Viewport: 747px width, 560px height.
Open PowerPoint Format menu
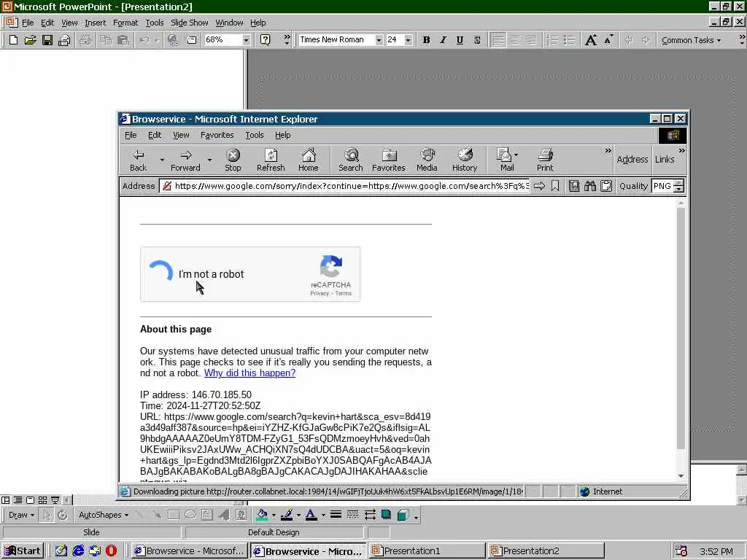click(x=125, y=23)
